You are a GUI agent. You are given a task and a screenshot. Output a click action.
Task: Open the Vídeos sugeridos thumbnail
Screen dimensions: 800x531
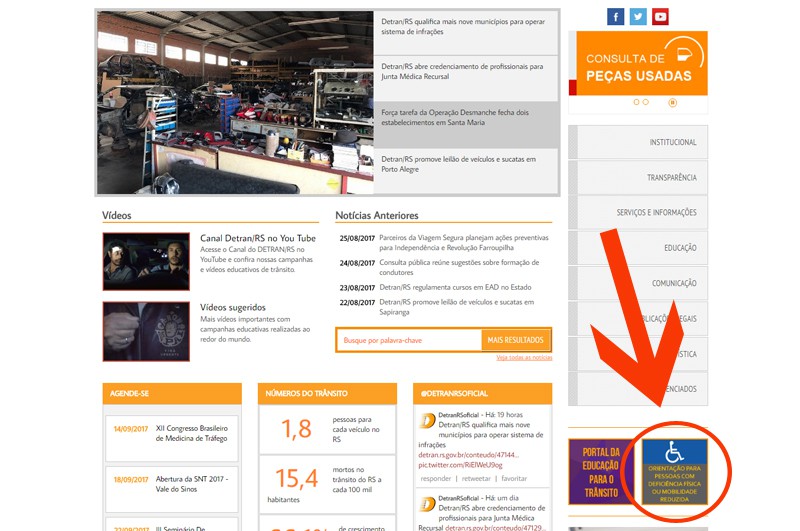pyautogui.click(x=146, y=332)
